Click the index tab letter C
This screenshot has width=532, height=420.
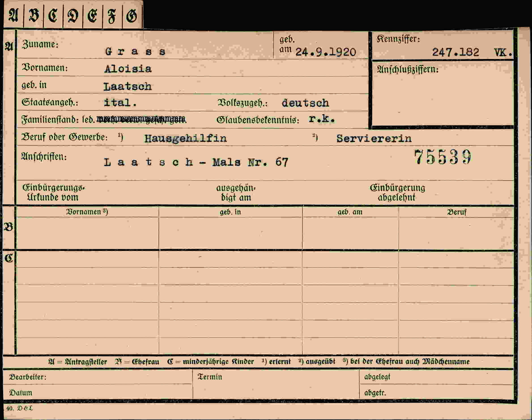[53, 16]
